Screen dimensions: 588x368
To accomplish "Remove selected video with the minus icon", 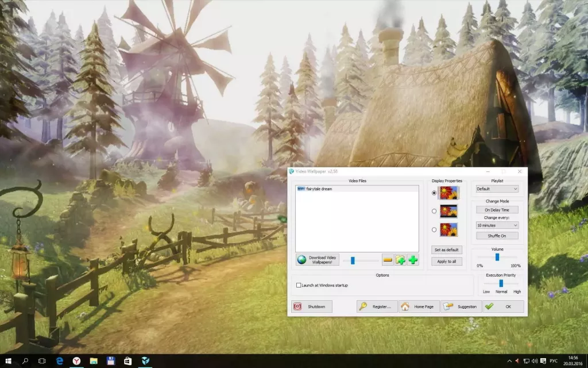I will (x=388, y=259).
